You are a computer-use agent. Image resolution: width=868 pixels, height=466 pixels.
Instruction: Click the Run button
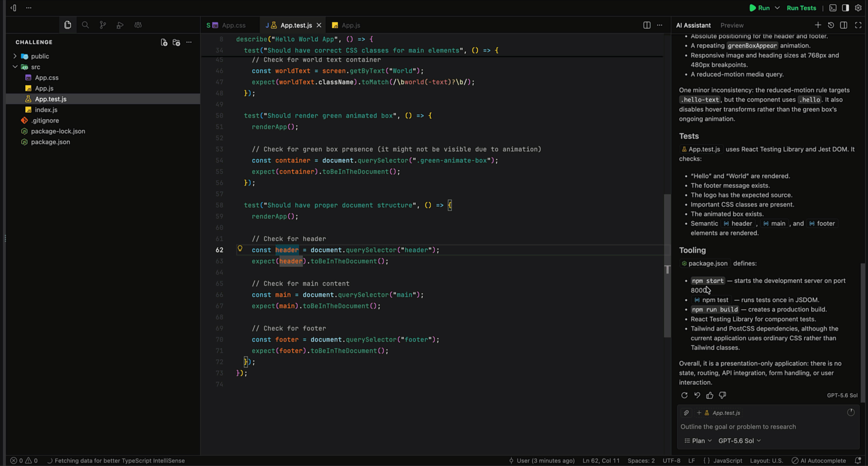(x=759, y=8)
